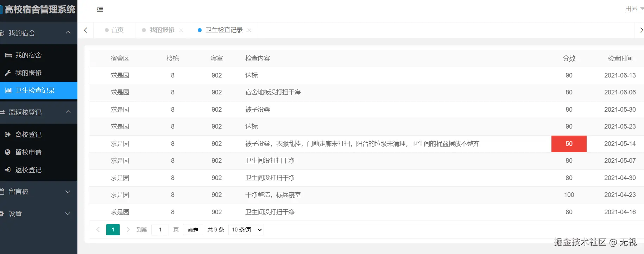Open 我的宿舍 submenu item
Viewport: 644px width, 254px height.
[39, 55]
